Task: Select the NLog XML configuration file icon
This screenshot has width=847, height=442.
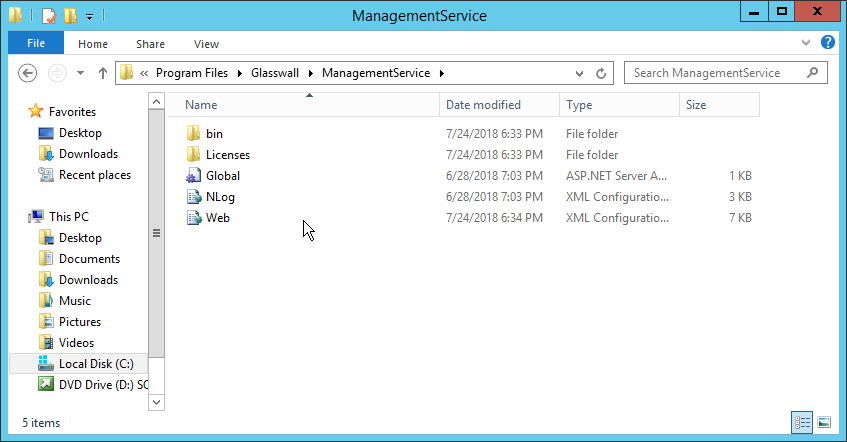Action: tap(194, 197)
